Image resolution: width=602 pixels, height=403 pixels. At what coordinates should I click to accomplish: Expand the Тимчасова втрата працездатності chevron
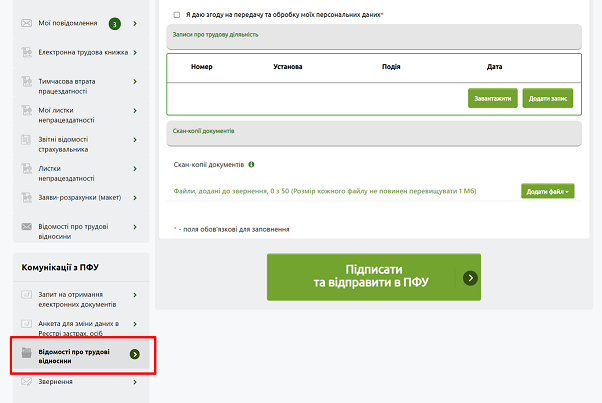click(x=135, y=85)
